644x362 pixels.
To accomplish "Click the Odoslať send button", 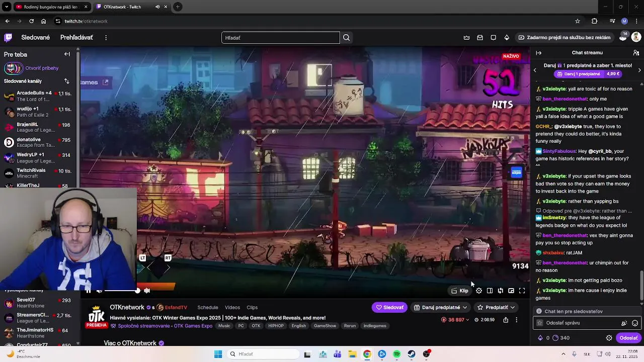I will [x=628, y=338].
